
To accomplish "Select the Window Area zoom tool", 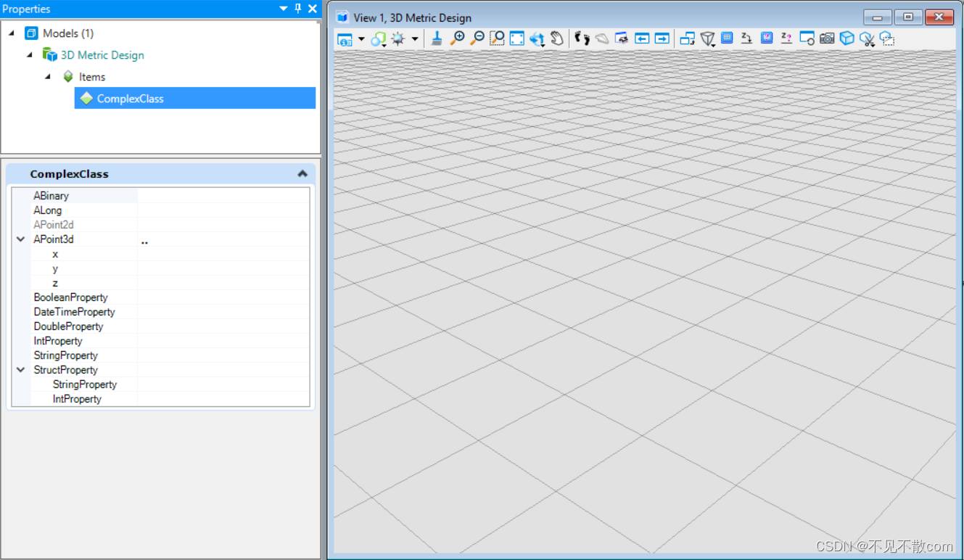I will (x=497, y=38).
